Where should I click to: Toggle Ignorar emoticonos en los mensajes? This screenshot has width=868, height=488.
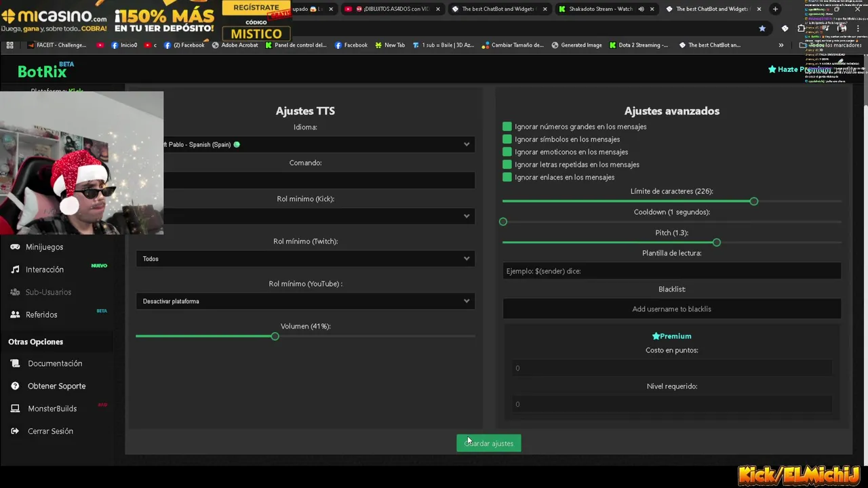click(x=507, y=152)
